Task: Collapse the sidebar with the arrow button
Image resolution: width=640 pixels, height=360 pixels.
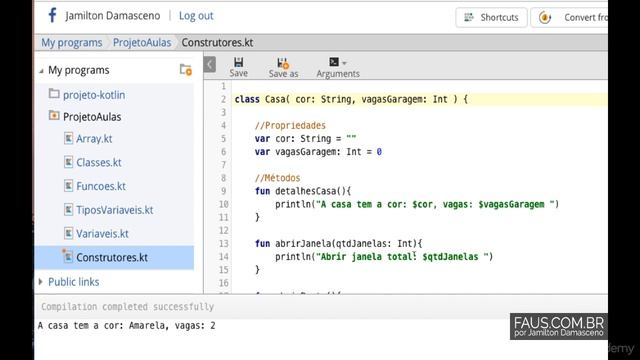Action: tap(209, 64)
